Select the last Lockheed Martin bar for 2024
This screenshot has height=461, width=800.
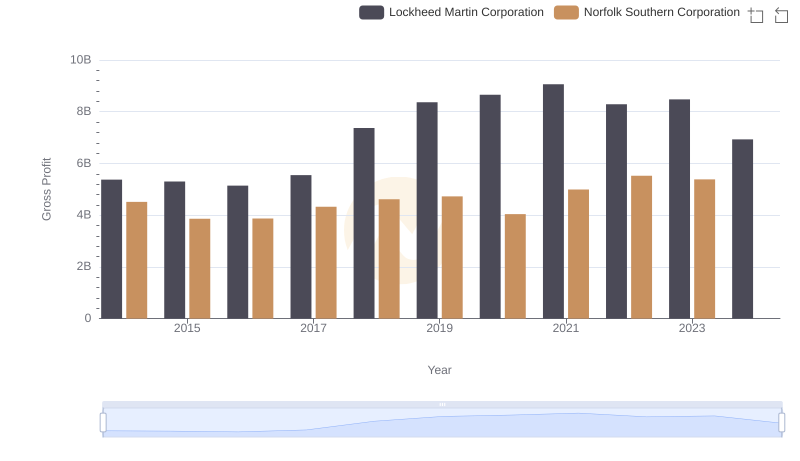pos(742,229)
